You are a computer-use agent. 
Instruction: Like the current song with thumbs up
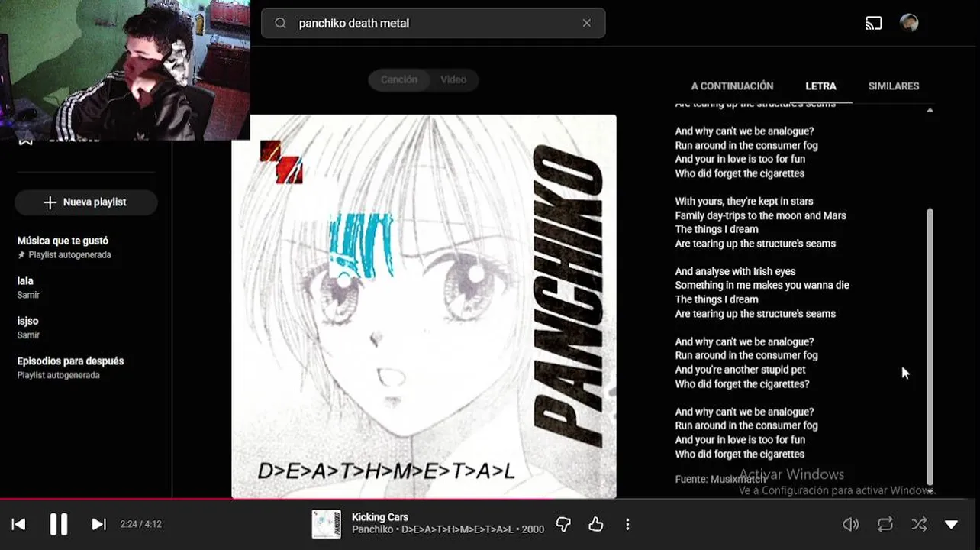click(x=596, y=524)
